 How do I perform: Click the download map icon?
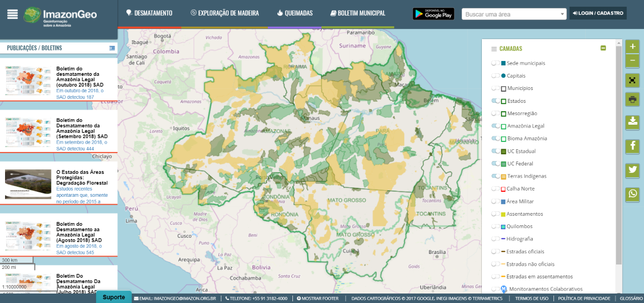click(x=632, y=121)
